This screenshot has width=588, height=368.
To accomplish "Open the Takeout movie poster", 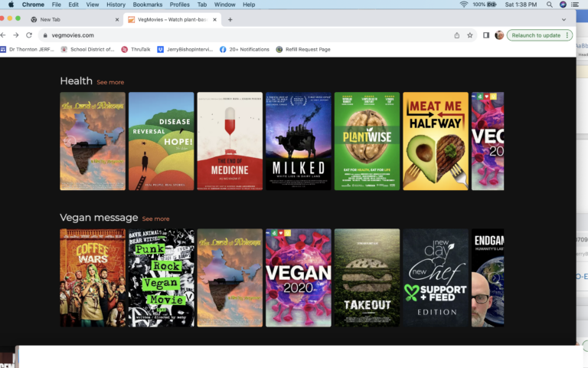I will (x=367, y=278).
